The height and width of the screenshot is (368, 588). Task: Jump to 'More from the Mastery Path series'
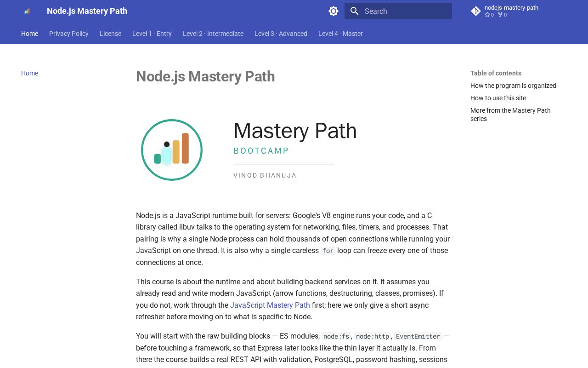[x=510, y=115]
